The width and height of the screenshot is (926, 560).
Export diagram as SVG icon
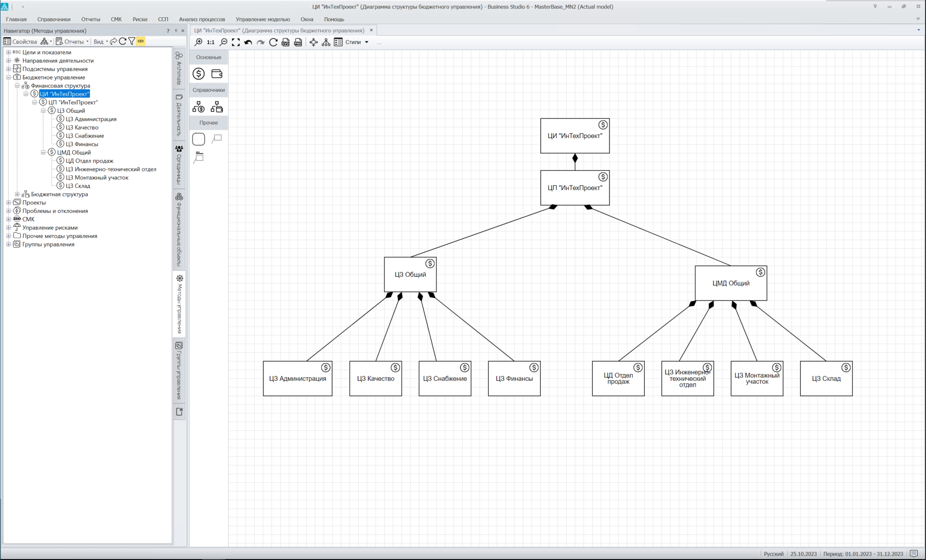click(286, 42)
